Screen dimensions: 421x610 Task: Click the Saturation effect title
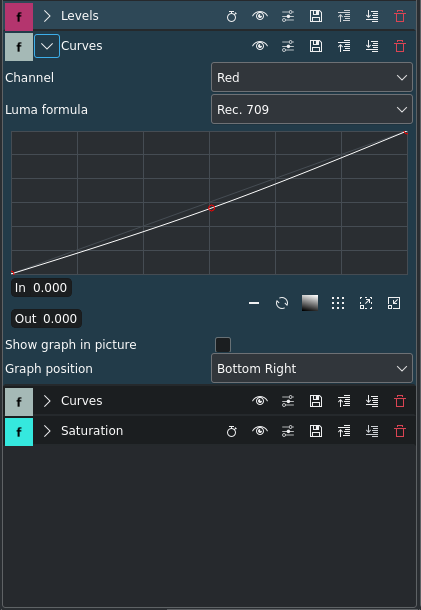point(92,431)
